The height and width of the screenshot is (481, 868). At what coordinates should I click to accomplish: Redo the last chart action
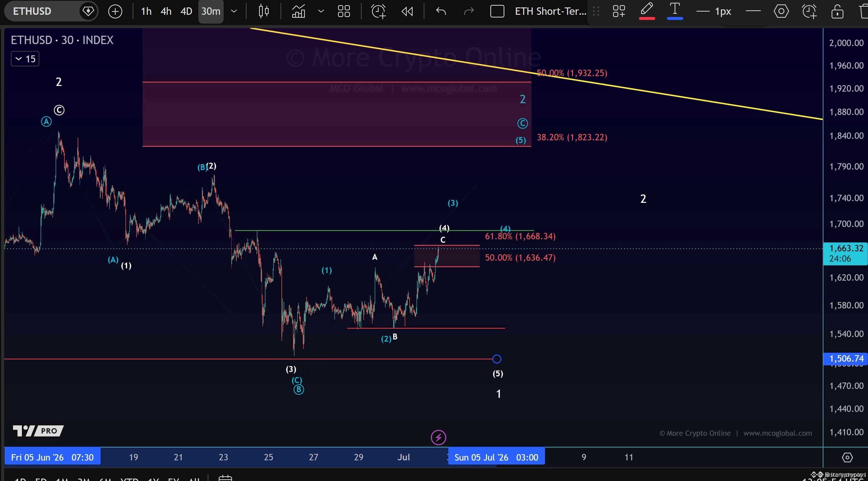pos(469,12)
